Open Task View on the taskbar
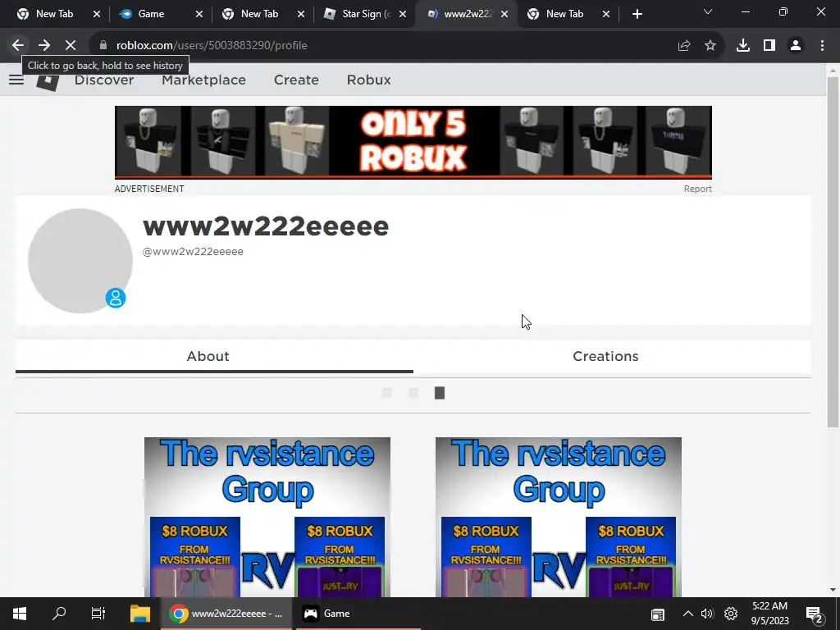 coord(98,614)
